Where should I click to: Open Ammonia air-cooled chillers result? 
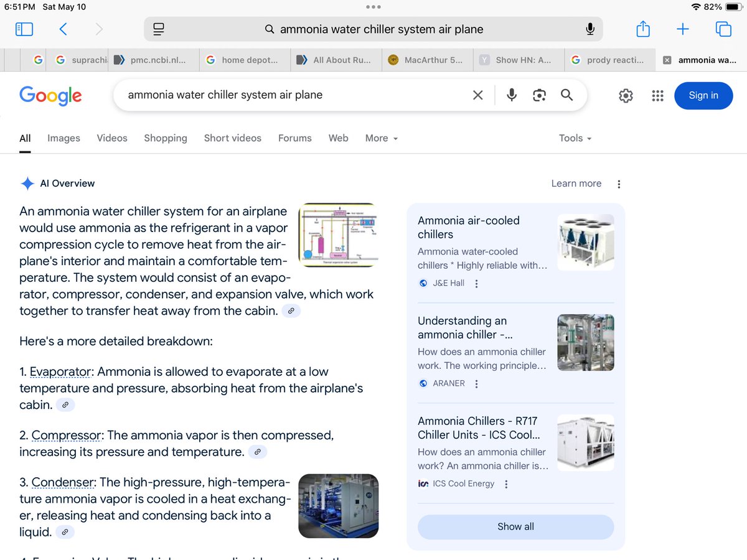(x=469, y=227)
